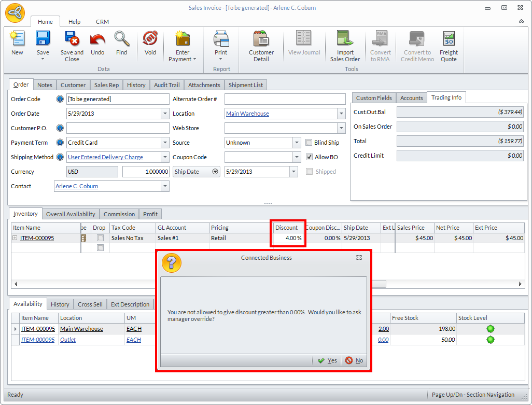The image size is (532, 405).
Task: Click the Customer P.O. input field
Action: pyautogui.click(x=118, y=128)
